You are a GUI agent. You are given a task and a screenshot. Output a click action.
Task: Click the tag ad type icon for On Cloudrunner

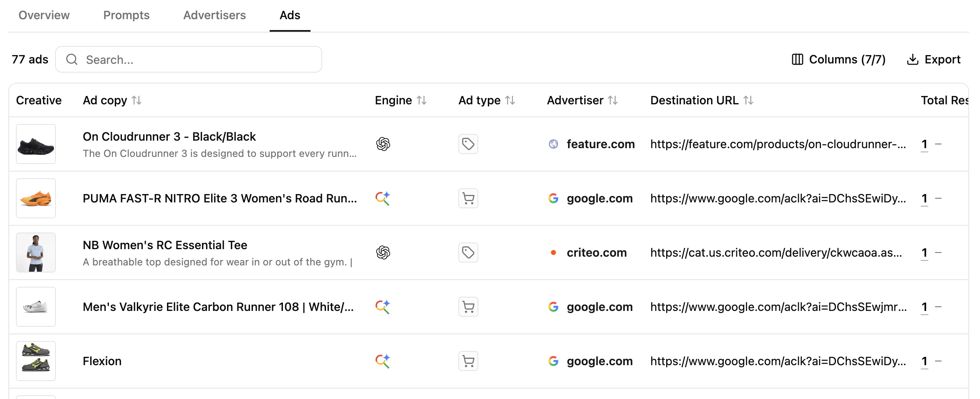point(468,144)
